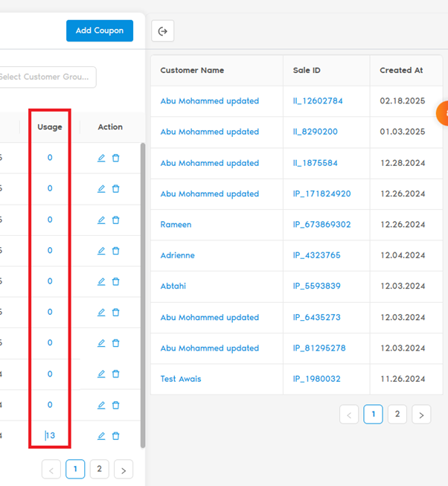
Task: Click the edit pencil icon in the ninth coupon row
Action: 101,405
